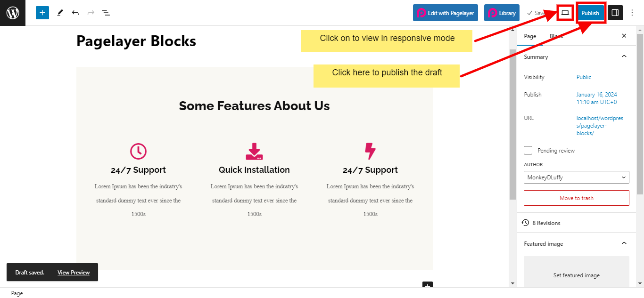Click the laptop responsive preview icon
The width and height of the screenshot is (644, 298).
tap(565, 13)
